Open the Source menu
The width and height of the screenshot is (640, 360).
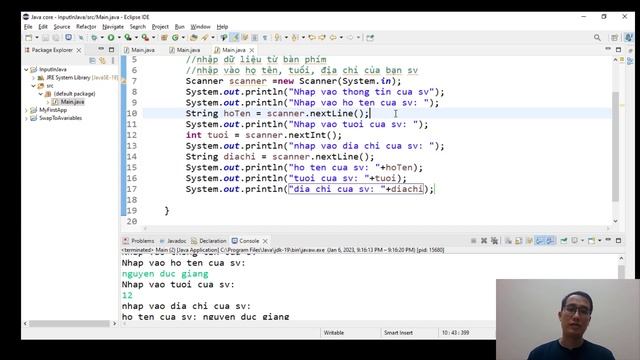62,27
